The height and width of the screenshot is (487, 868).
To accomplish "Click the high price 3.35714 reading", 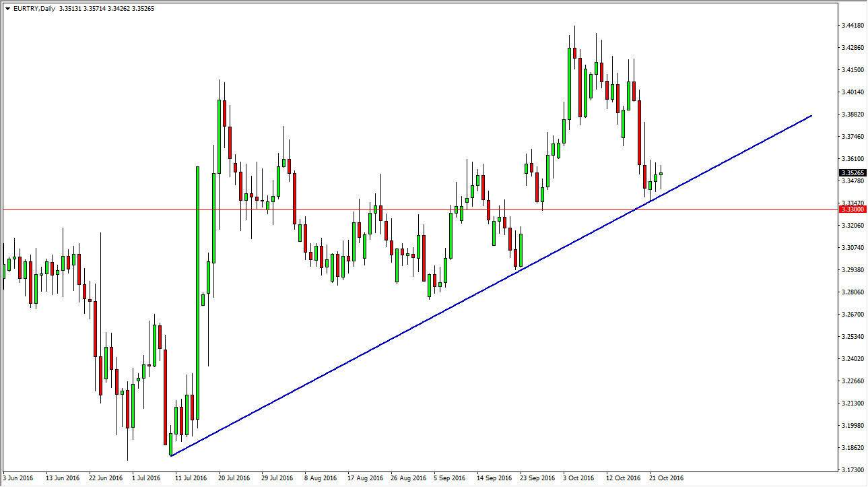I will pos(94,8).
